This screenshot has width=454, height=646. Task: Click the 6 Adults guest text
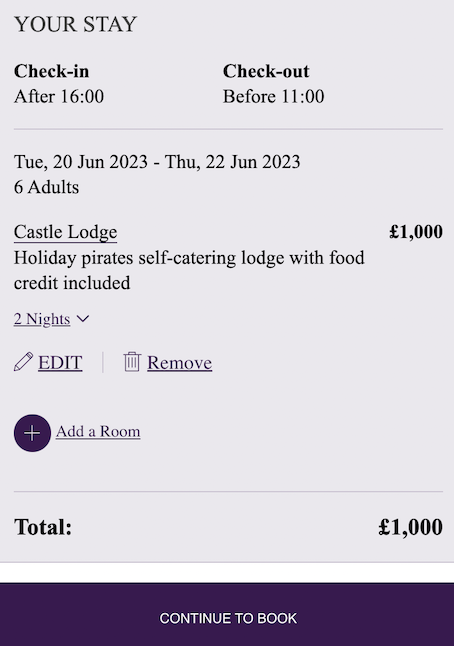[x=47, y=187]
